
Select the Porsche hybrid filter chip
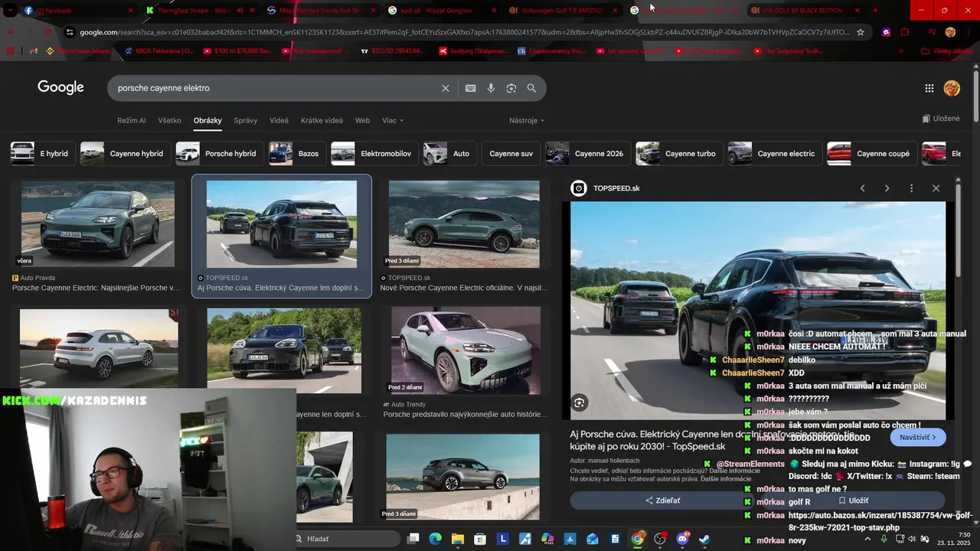tap(219, 153)
